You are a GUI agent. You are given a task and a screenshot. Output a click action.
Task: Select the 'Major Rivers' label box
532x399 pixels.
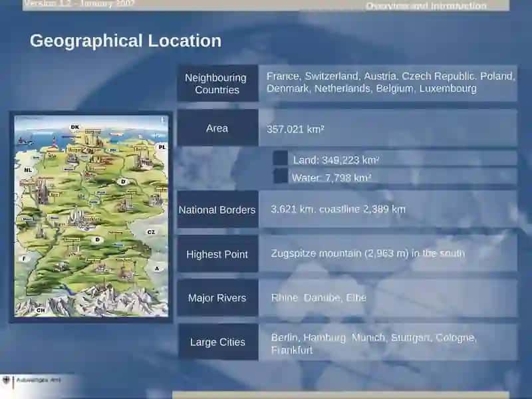217,298
